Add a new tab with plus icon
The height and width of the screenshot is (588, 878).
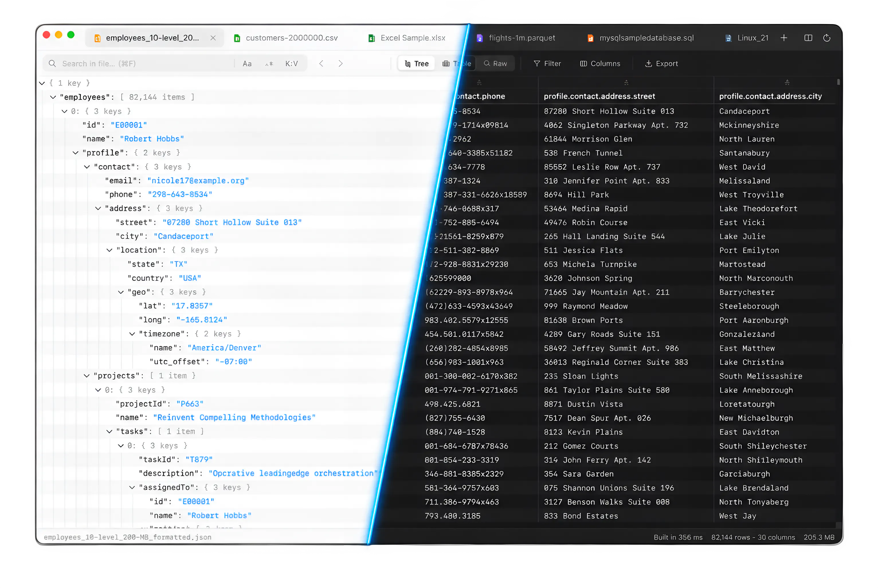point(784,38)
